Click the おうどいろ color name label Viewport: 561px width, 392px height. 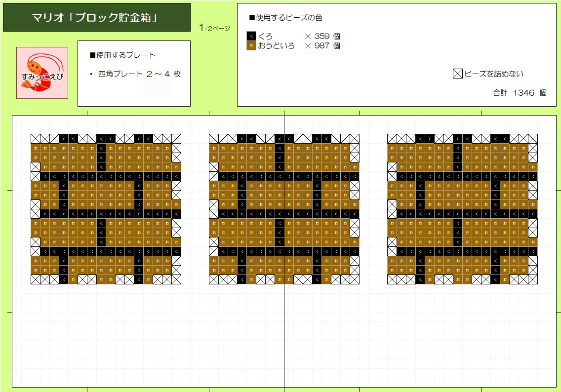(x=276, y=45)
